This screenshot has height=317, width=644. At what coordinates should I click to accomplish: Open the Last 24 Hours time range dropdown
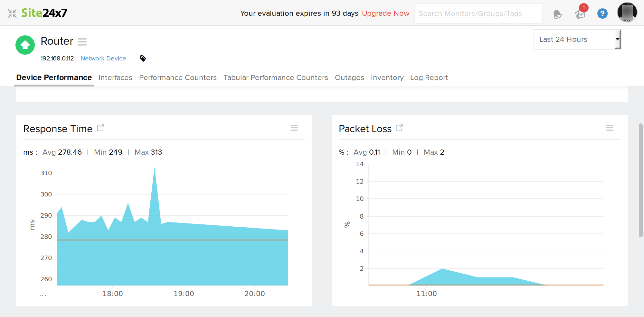577,39
